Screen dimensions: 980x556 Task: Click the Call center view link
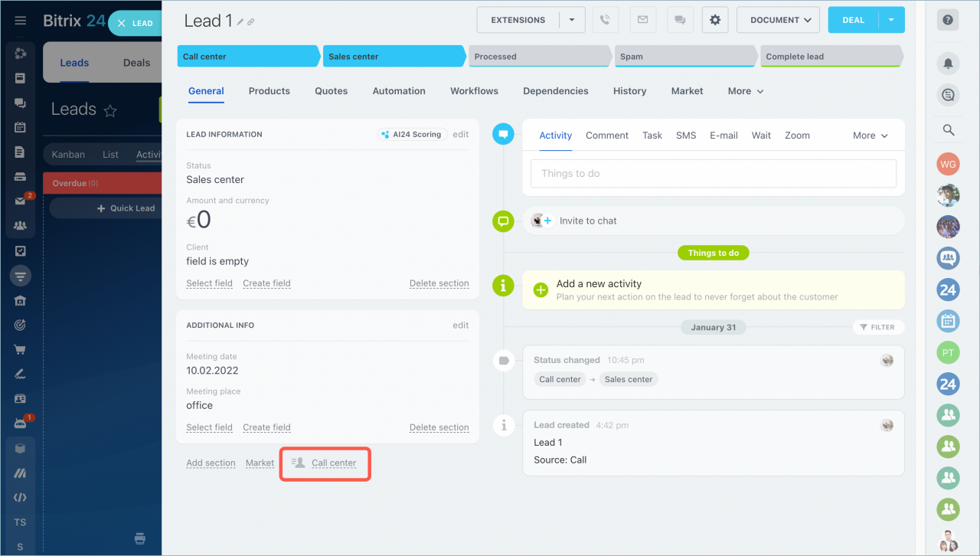click(x=334, y=463)
